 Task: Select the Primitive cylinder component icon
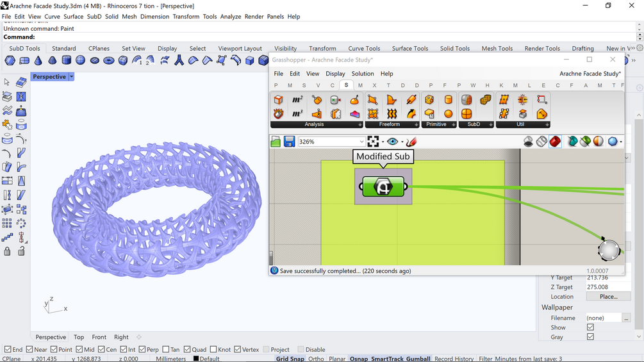[448, 100]
